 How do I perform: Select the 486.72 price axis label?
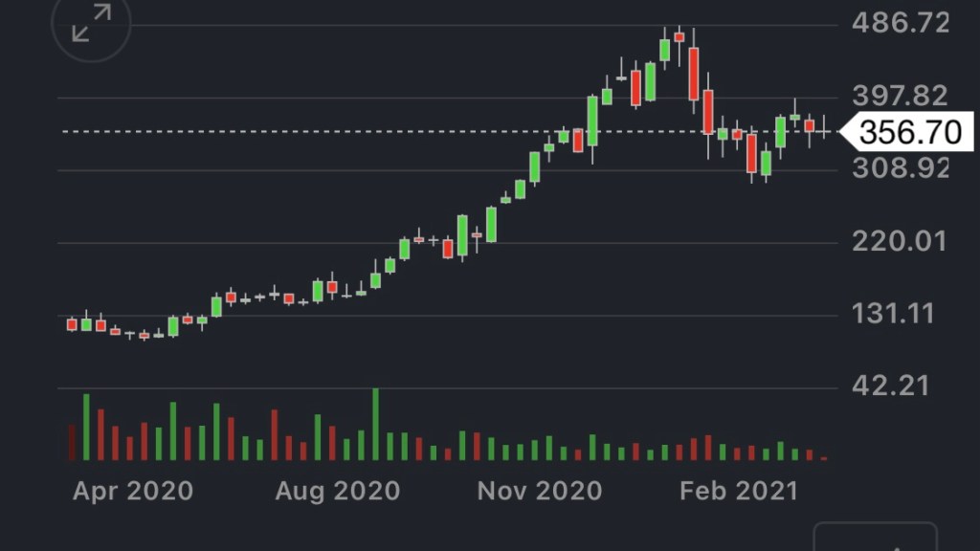click(901, 23)
